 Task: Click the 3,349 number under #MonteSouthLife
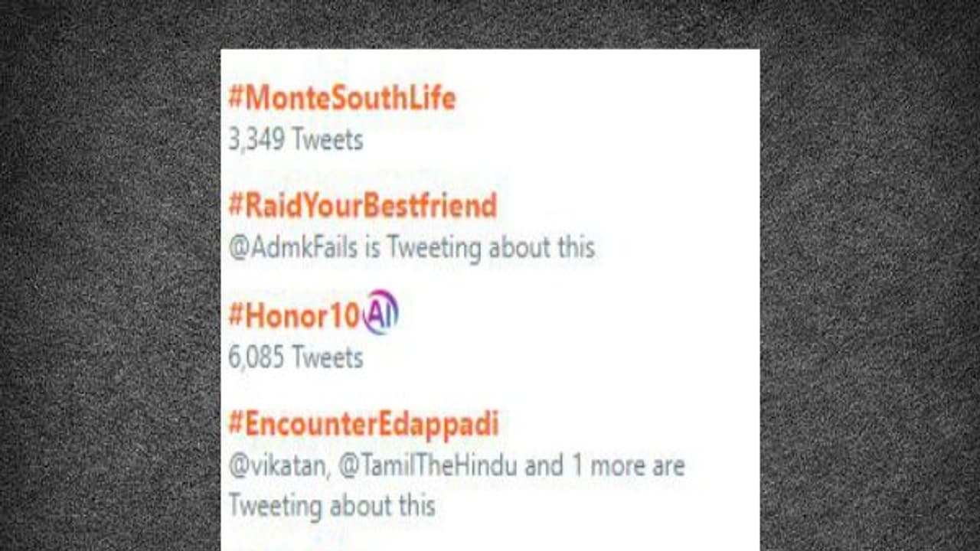tap(256, 140)
